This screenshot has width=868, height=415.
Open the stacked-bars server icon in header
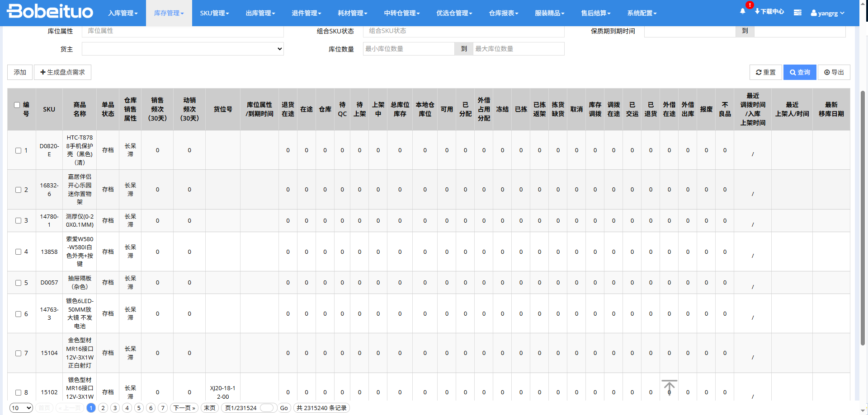(797, 13)
